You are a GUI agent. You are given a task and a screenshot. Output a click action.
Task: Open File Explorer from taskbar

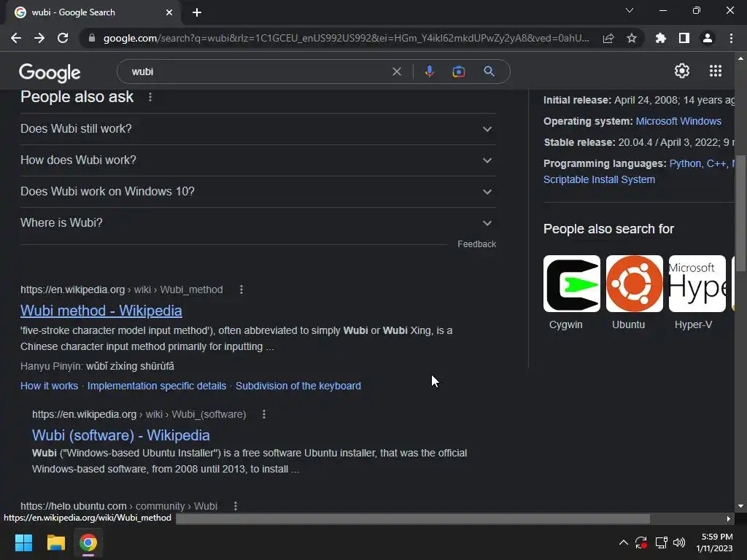click(x=55, y=542)
